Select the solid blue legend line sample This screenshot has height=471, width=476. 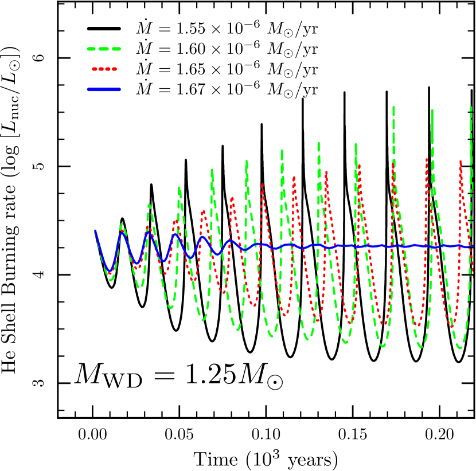pyautogui.click(x=104, y=89)
